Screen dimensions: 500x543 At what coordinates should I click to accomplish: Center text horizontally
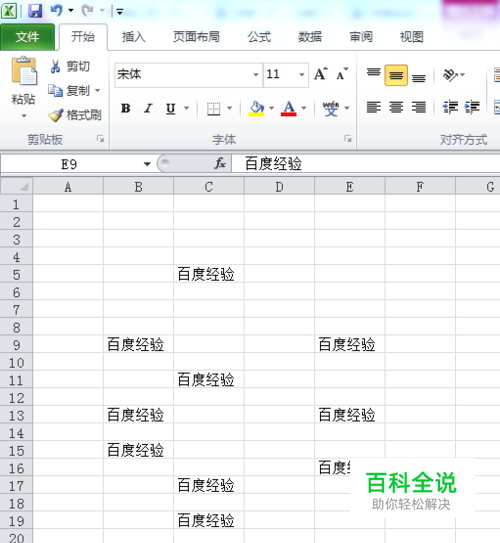tap(396, 107)
